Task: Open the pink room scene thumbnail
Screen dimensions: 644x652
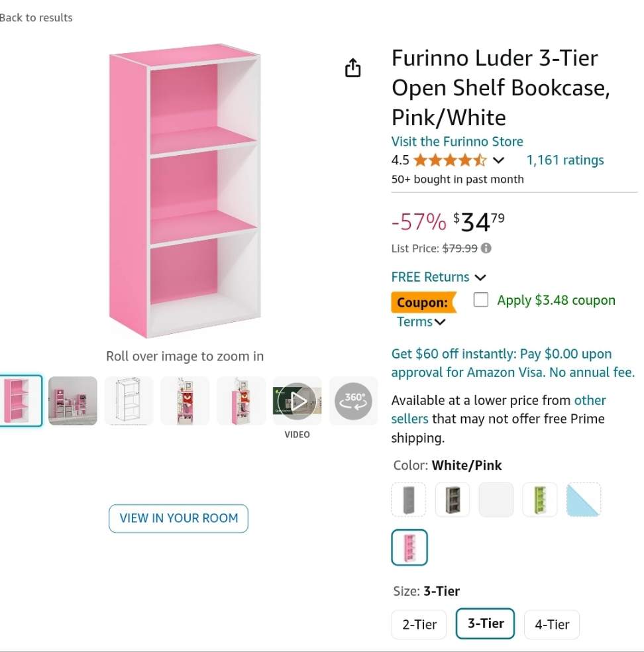Action: (73, 401)
